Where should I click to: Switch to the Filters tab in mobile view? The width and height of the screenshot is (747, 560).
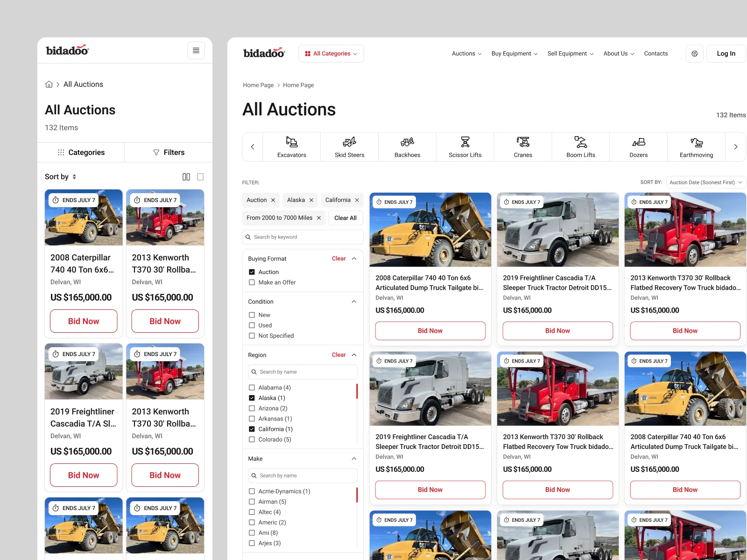pyautogui.click(x=169, y=153)
